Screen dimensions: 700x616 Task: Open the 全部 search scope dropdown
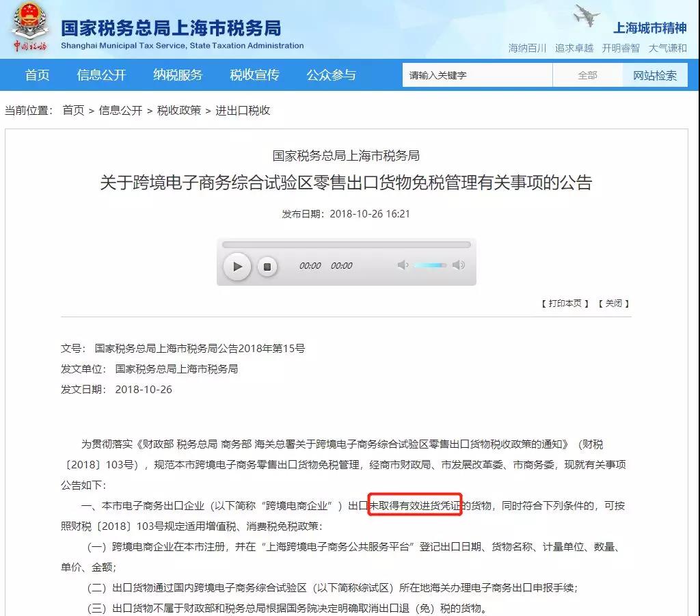tap(587, 75)
